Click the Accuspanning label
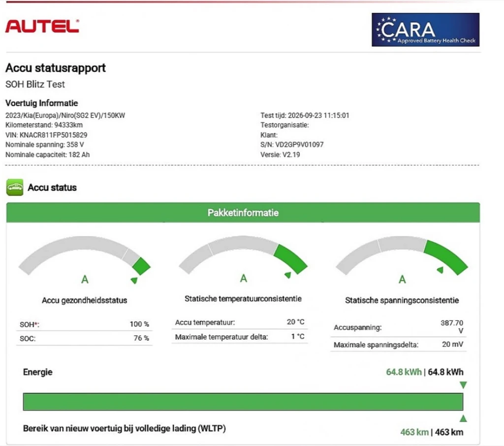 click(358, 327)
